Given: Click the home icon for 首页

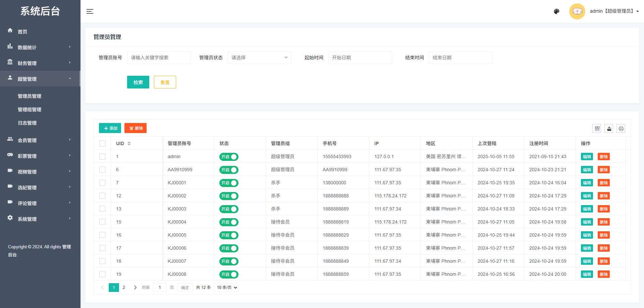Looking at the screenshot, I should [x=10, y=30].
